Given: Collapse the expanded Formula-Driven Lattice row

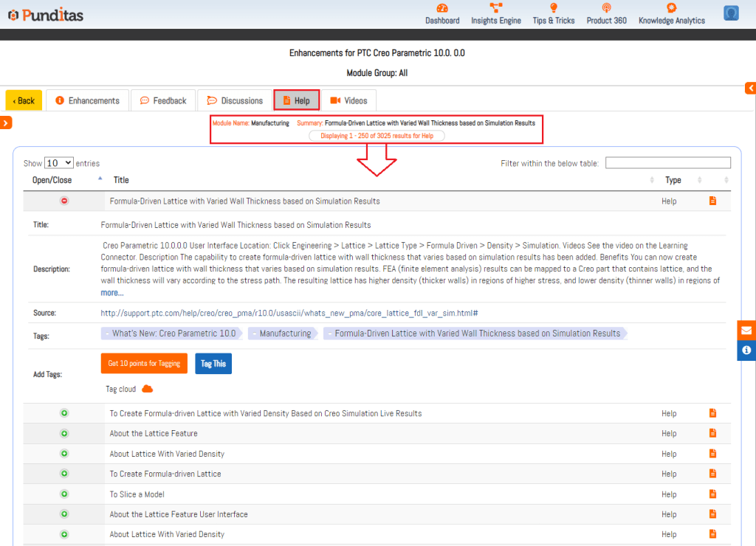Looking at the screenshot, I should [64, 201].
